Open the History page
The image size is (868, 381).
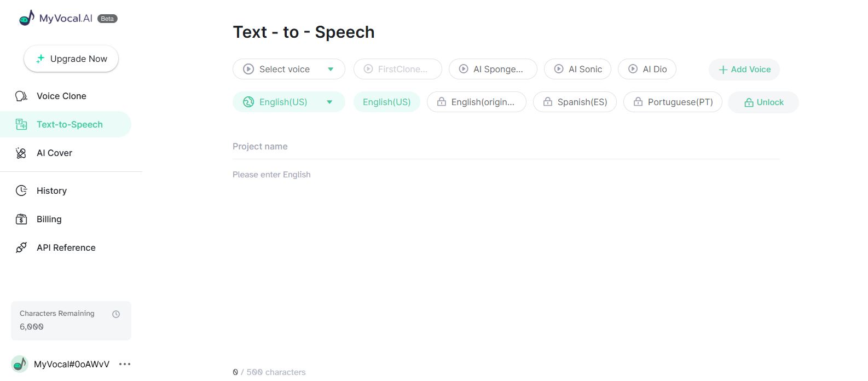51,190
